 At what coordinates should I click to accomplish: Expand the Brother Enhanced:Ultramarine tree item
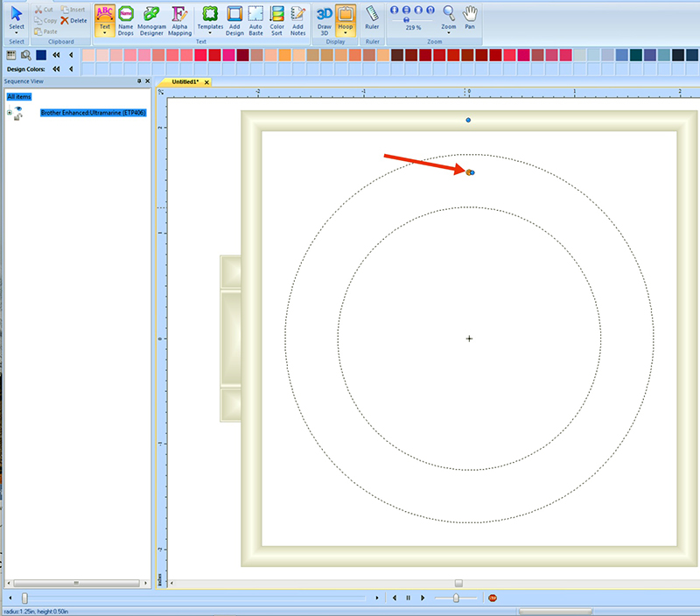tap(9, 113)
